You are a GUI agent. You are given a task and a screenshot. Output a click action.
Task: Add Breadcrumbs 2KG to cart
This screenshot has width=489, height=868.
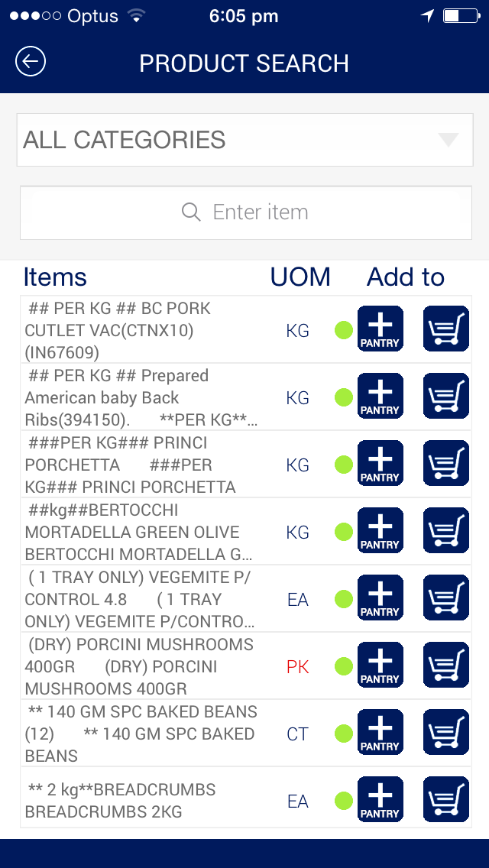pos(446,800)
